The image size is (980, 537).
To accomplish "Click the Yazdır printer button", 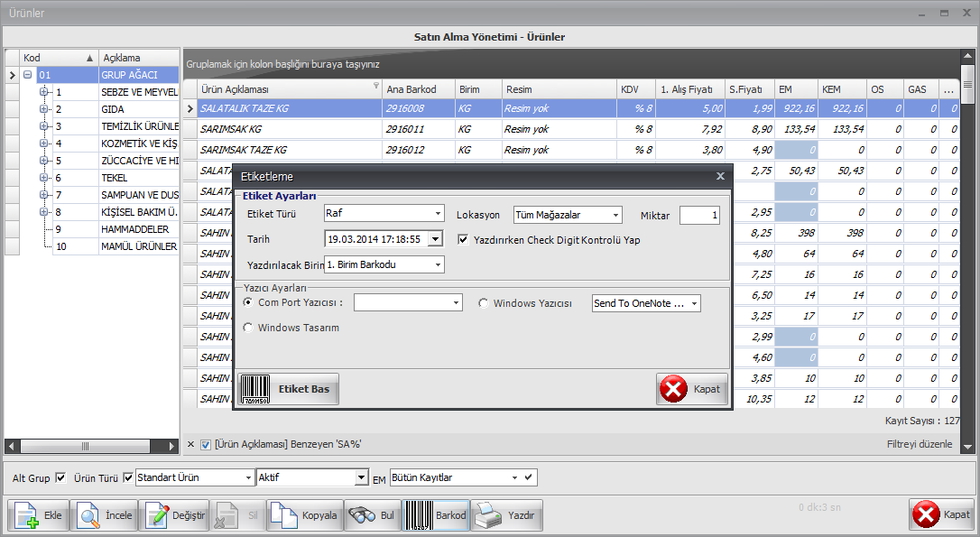I will [506, 515].
